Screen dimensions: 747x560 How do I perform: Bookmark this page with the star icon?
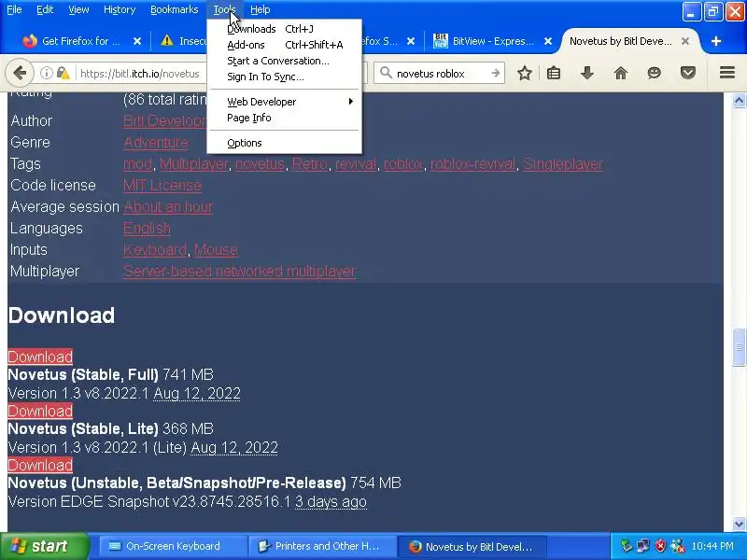pos(525,74)
